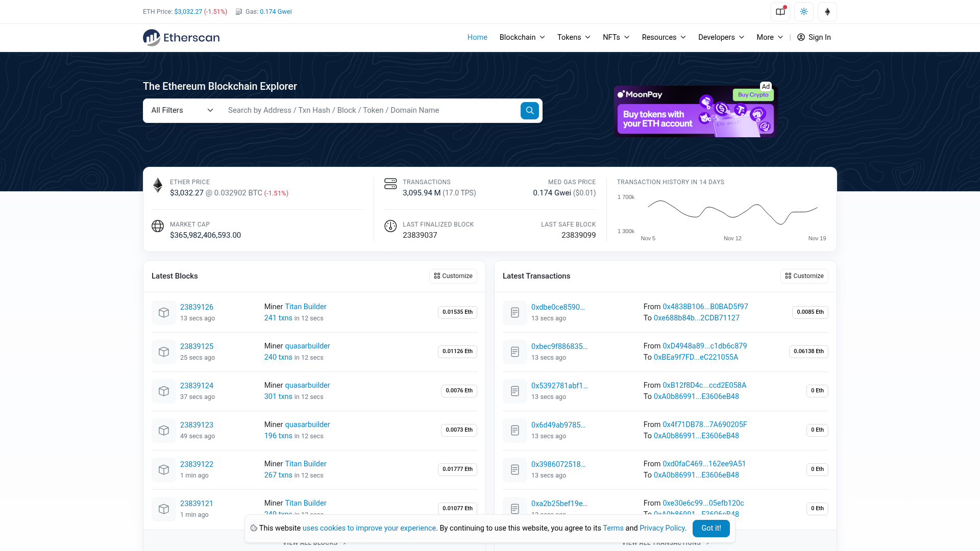Click the gas pump icon in header
The width and height of the screenshot is (980, 551).
238,11
